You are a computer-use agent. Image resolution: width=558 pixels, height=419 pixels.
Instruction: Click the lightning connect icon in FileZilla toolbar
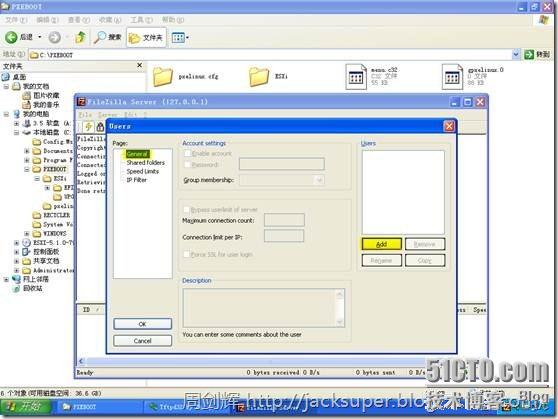[x=88, y=126]
